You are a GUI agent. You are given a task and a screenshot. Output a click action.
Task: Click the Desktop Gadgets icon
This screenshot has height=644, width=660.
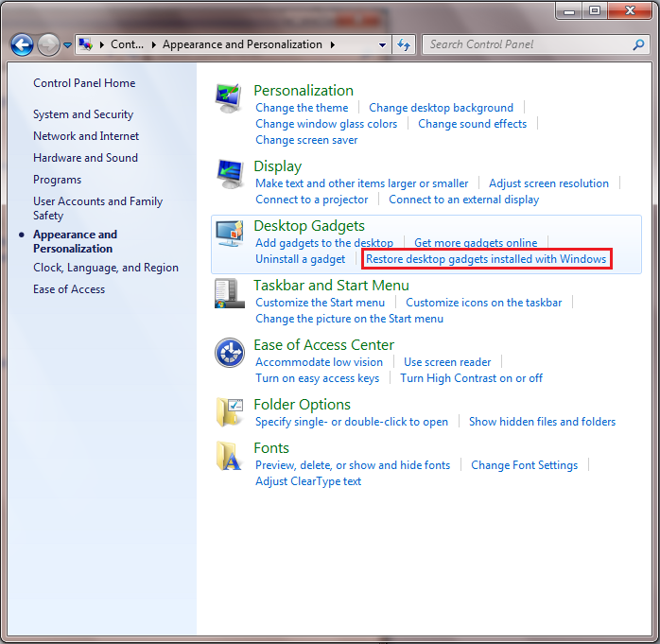click(230, 234)
